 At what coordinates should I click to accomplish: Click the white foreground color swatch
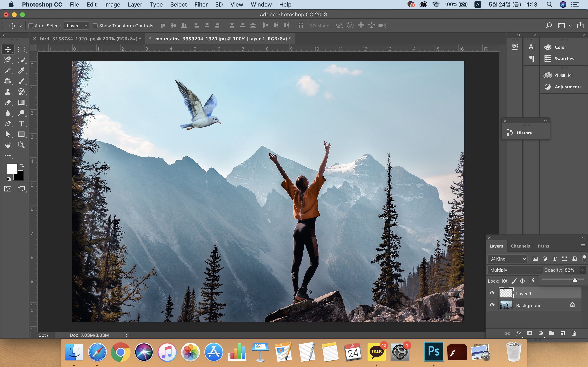(x=11, y=168)
